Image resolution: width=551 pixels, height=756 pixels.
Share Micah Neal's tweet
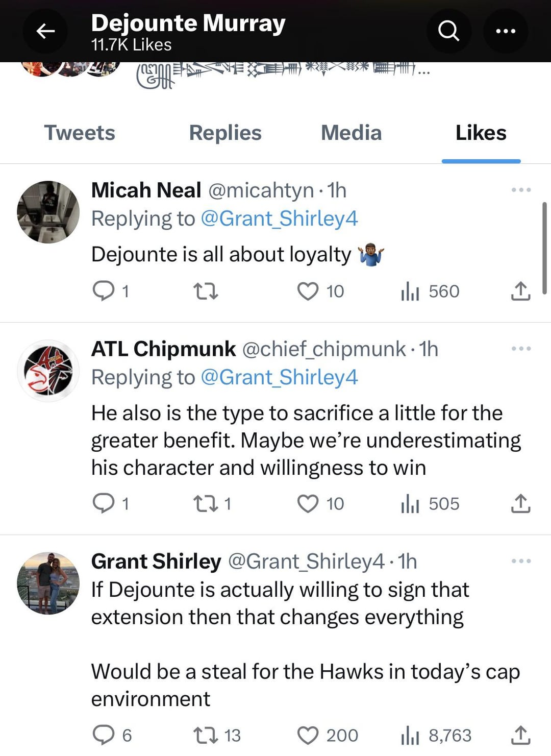tap(520, 291)
